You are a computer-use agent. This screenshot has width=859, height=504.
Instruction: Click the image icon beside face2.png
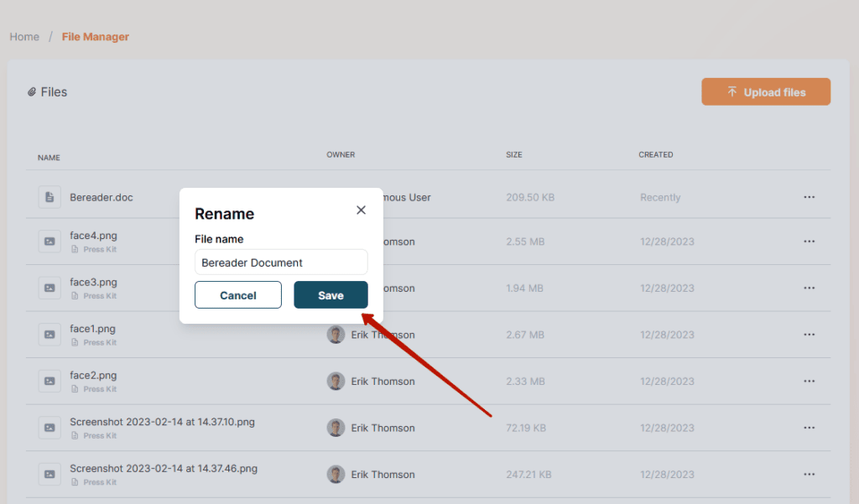click(x=49, y=382)
